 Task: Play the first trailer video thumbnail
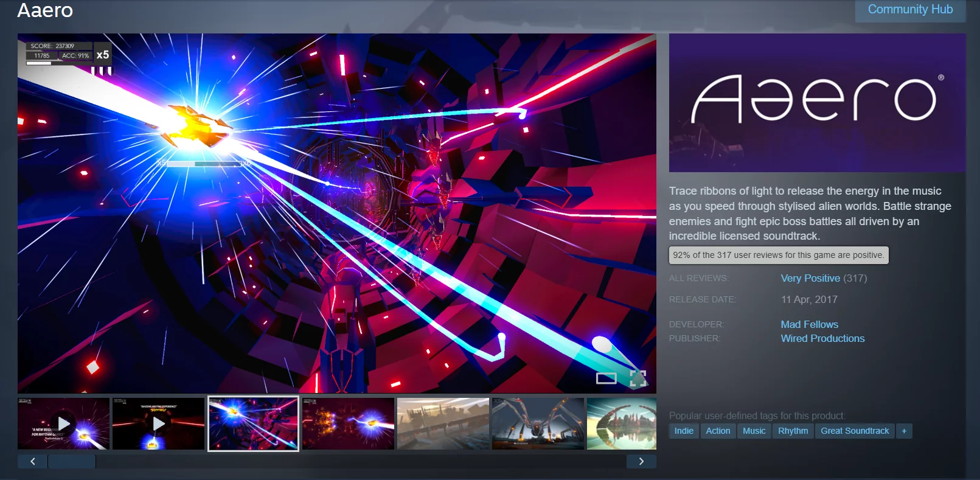[x=64, y=423]
